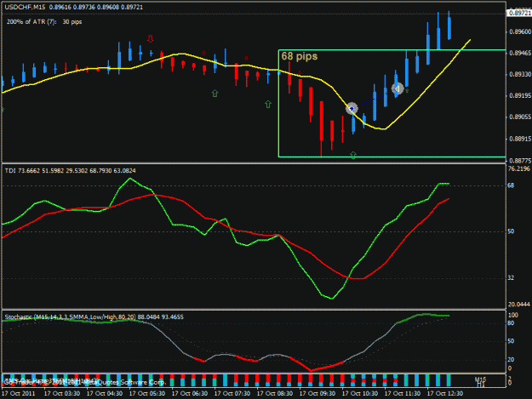Select the green up arrow just left of the box

click(x=268, y=104)
